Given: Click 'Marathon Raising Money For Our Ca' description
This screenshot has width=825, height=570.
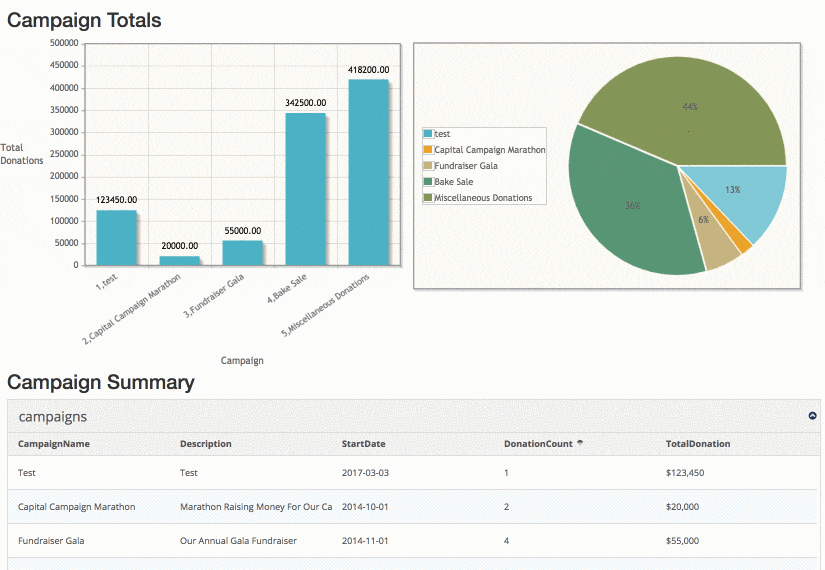Looking at the screenshot, I should point(256,507).
